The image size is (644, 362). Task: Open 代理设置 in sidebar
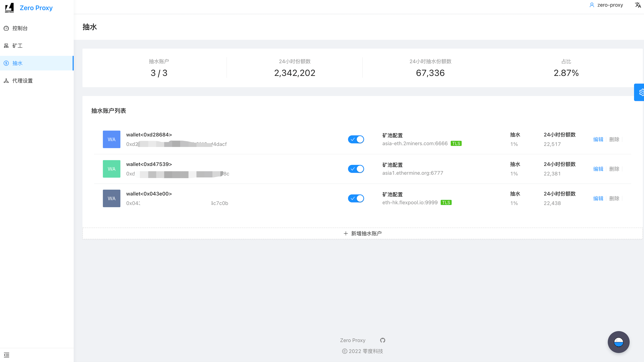pyautogui.click(x=23, y=81)
